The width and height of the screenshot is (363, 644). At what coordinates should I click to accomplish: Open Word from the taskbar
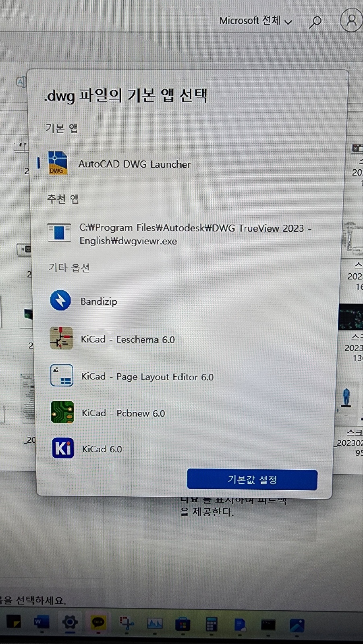coord(41,623)
